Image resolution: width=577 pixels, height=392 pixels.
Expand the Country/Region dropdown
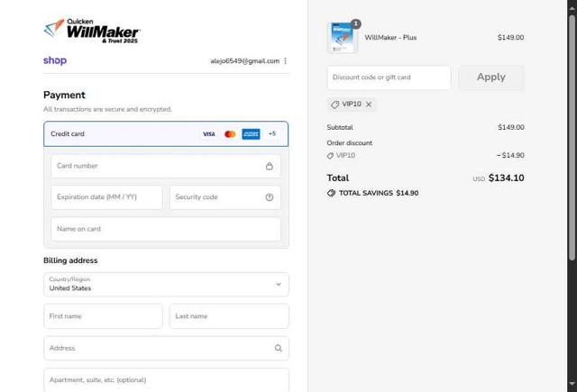pos(166,284)
